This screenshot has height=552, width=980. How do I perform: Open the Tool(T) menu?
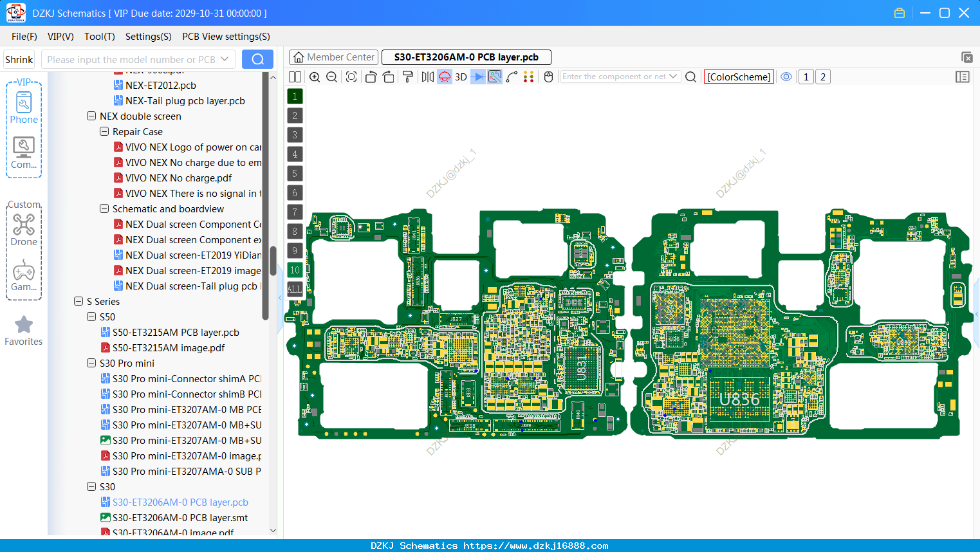tap(100, 37)
